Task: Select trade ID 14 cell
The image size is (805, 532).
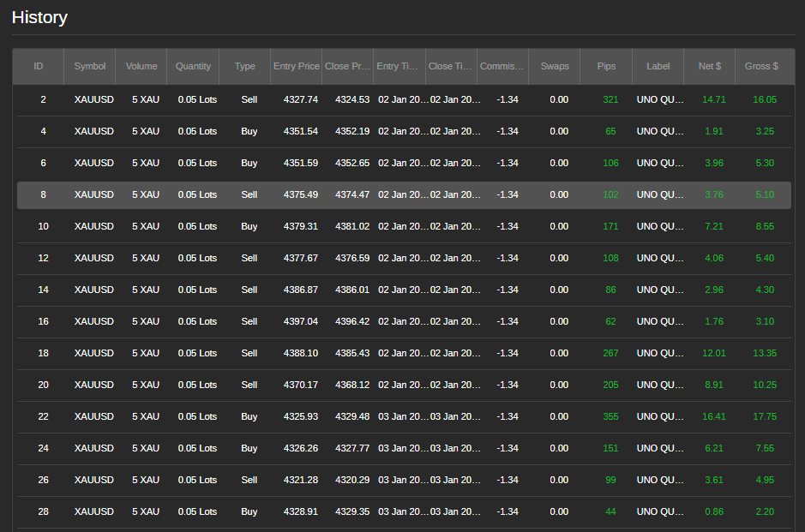Action: click(43, 290)
